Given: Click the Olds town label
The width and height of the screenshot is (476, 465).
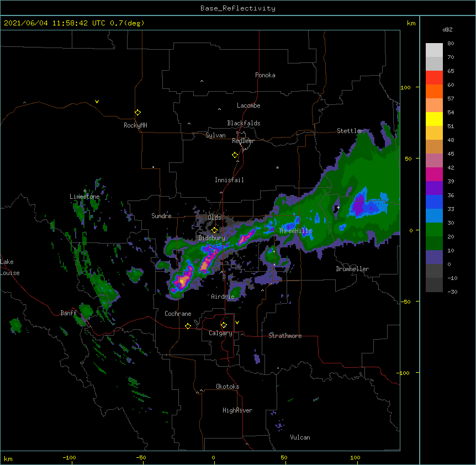Looking at the screenshot, I should [x=214, y=218].
